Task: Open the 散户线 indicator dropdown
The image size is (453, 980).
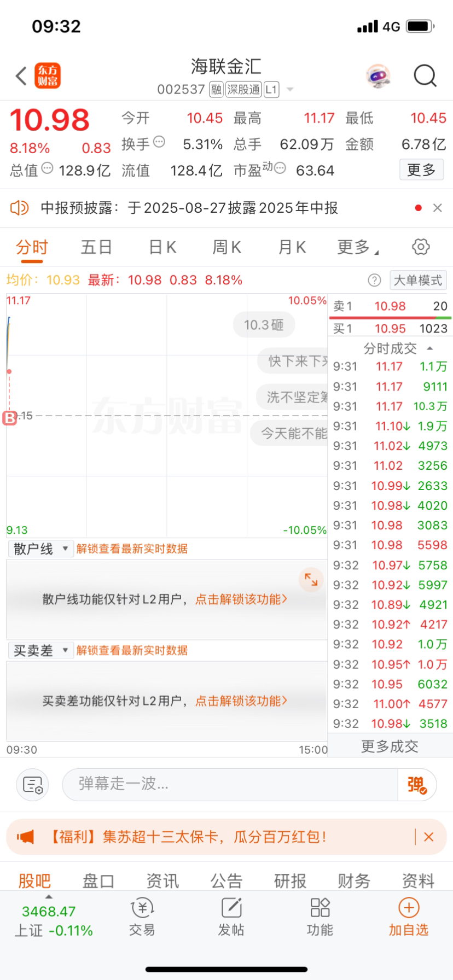Action: (40, 549)
